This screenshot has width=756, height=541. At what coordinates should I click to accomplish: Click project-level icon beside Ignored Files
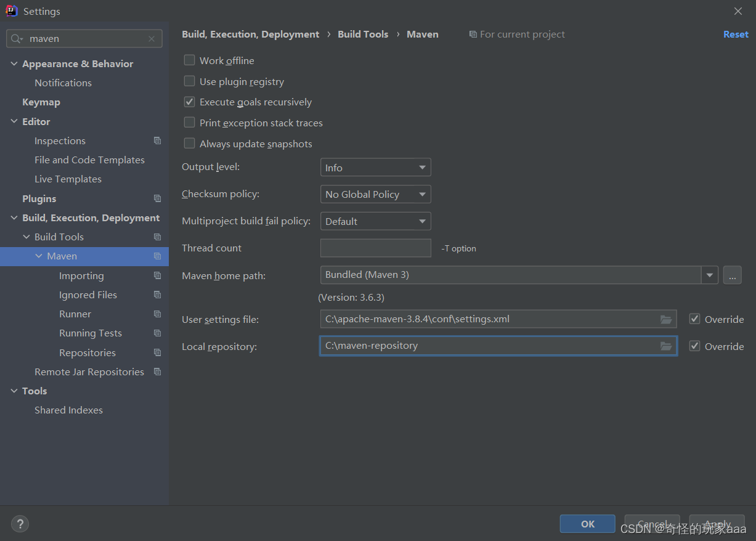point(158,295)
